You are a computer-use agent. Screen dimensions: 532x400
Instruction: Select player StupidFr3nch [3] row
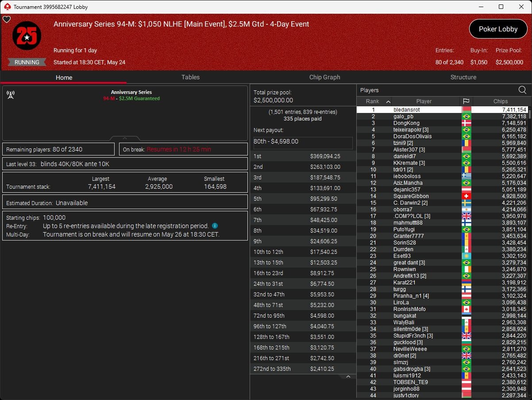(x=442, y=335)
